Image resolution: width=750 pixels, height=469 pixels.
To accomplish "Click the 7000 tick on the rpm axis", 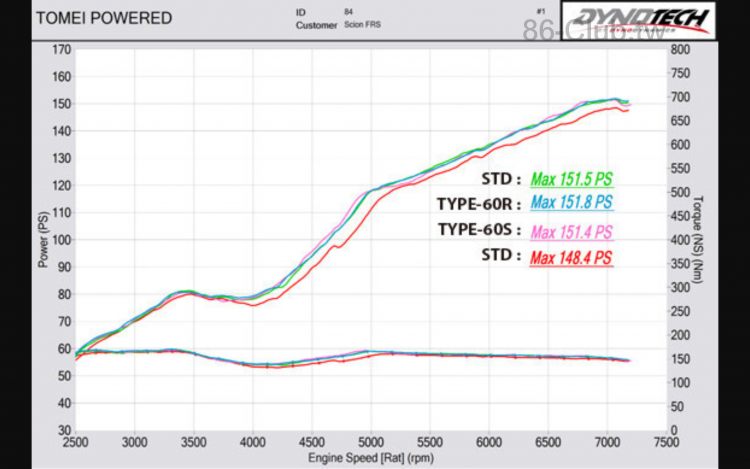I will [x=607, y=442].
